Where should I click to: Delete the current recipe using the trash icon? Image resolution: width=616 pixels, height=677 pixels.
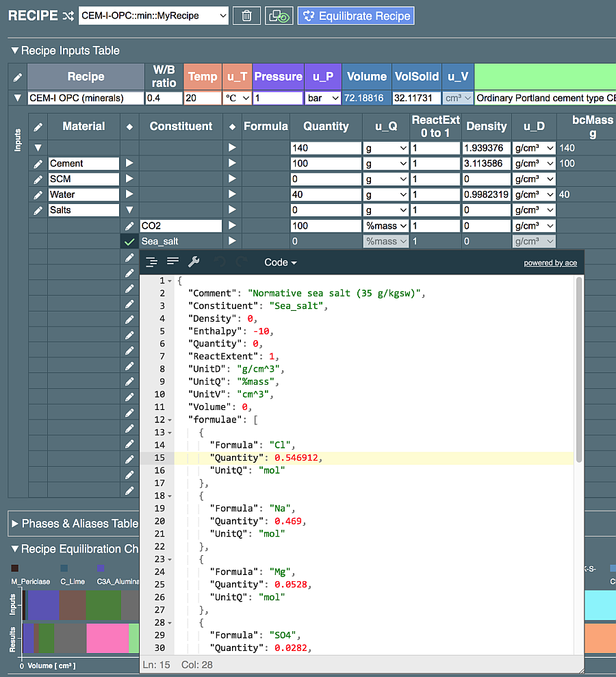point(246,16)
